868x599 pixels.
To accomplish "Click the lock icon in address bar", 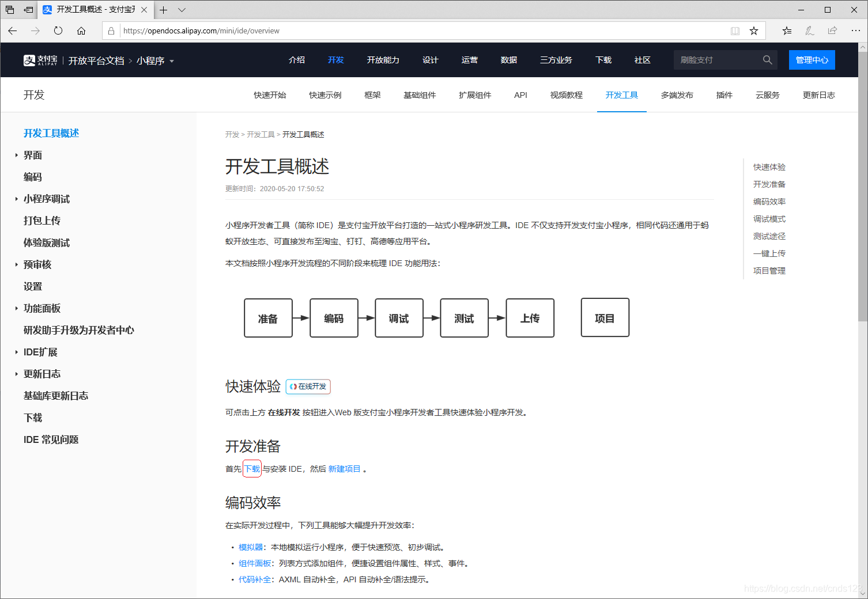I will point(111,31).
